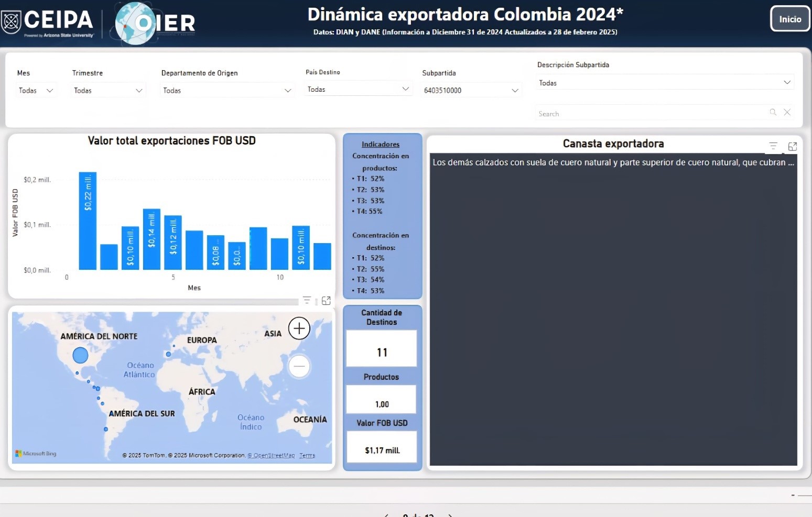Viewport: 812px width, 517px height.
Task: Open filter icon on Canasta exportadora panel
Action: pyautogui.click(x=773, y=146)
